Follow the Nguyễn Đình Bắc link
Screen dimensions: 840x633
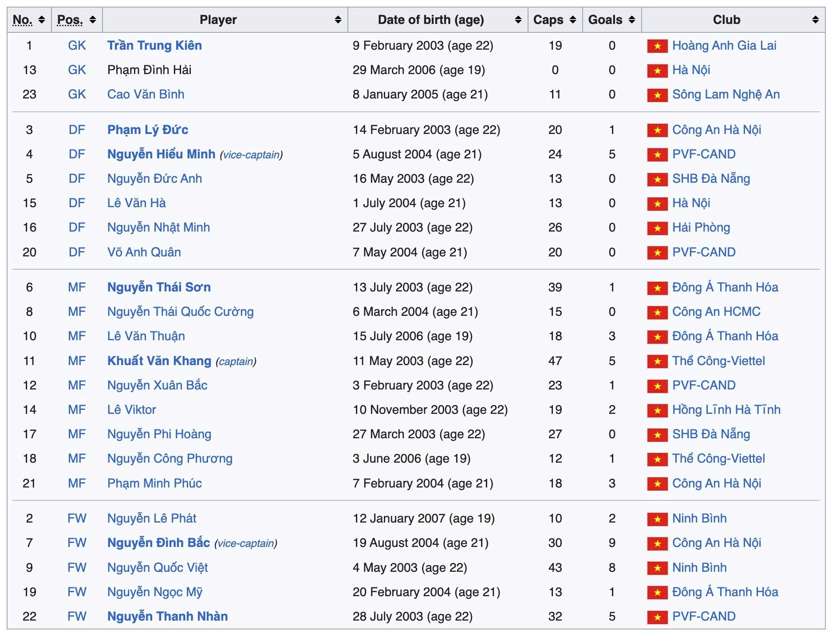coord(158,543)
